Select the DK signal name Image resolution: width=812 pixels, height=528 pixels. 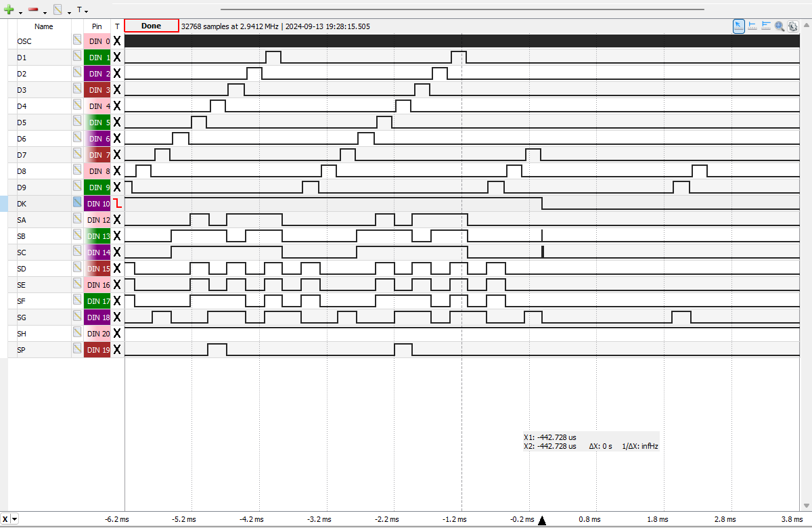[x=22, y=203]
